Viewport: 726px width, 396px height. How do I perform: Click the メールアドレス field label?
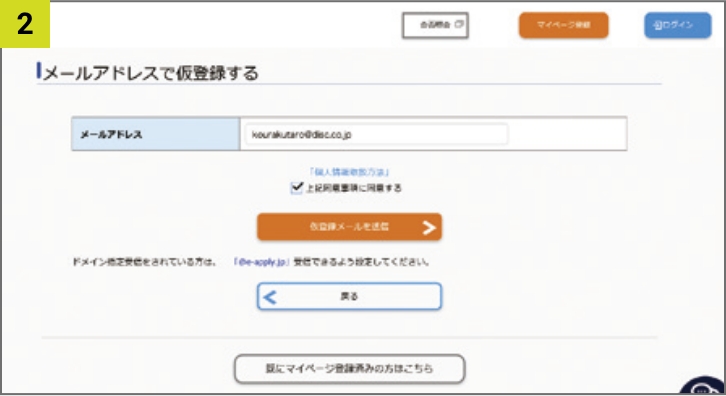pyautogui.click(x=111, y=135)
